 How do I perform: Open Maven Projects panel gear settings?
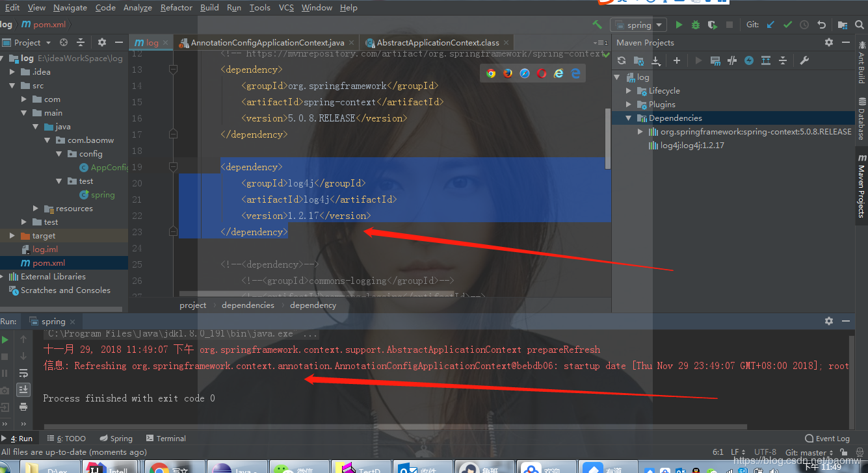coord(829,42)
